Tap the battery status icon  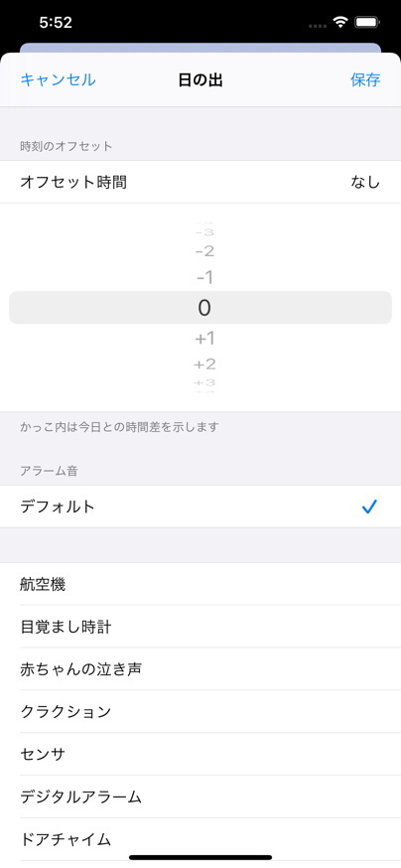coord(366,23)
